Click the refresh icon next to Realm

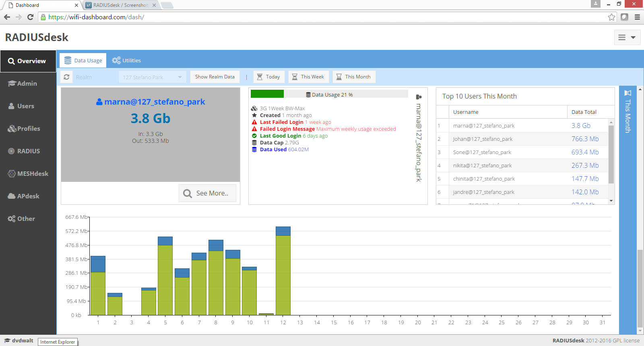coord(66,77)
